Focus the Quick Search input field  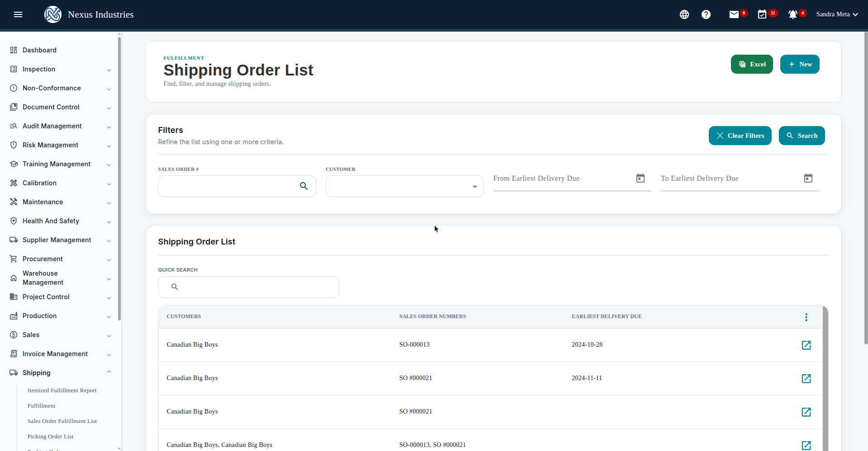[249, 287]
